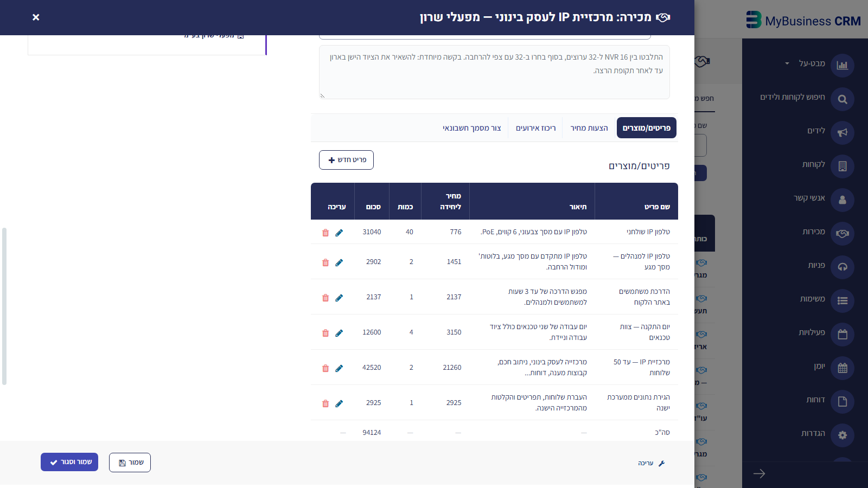Add a new item with פריט חדש
This screenshot has width=868, height=488.
coord(346,160)
